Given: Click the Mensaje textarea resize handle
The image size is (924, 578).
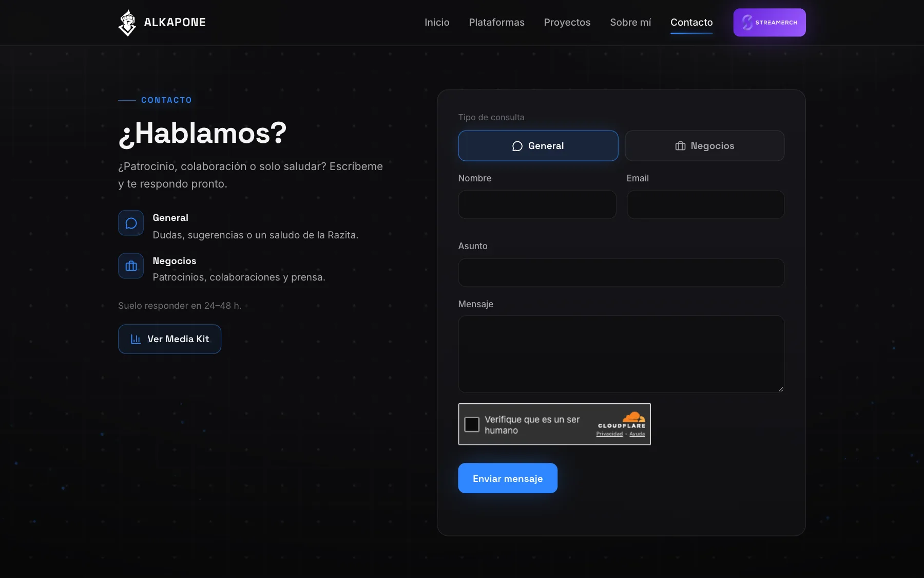Looking at the screenshot, I should [780, 389].
